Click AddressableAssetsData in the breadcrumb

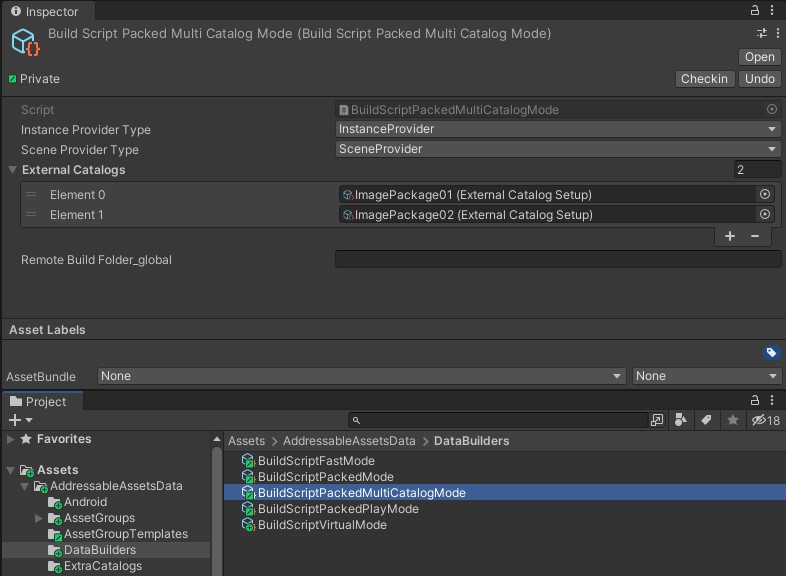coord(349,441)
